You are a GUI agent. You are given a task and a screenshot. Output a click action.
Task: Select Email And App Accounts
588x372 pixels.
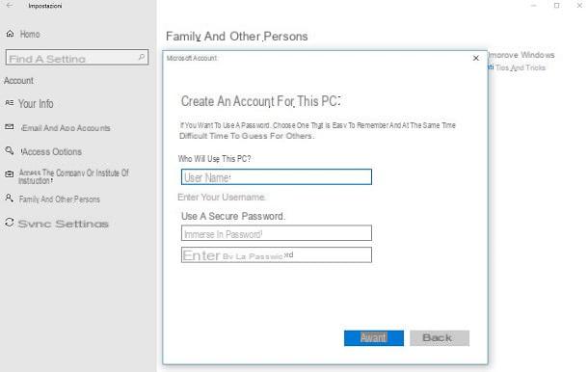66,128
